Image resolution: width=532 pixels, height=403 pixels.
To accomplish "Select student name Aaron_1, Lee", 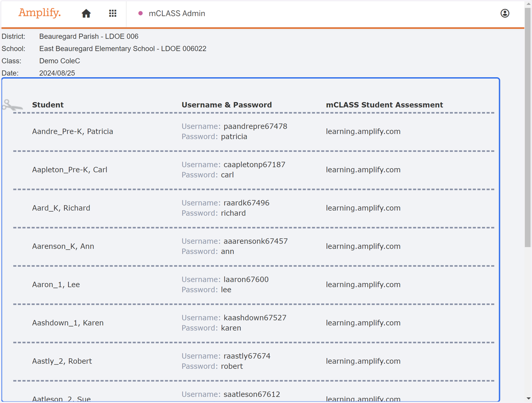I will pos(56,284).
